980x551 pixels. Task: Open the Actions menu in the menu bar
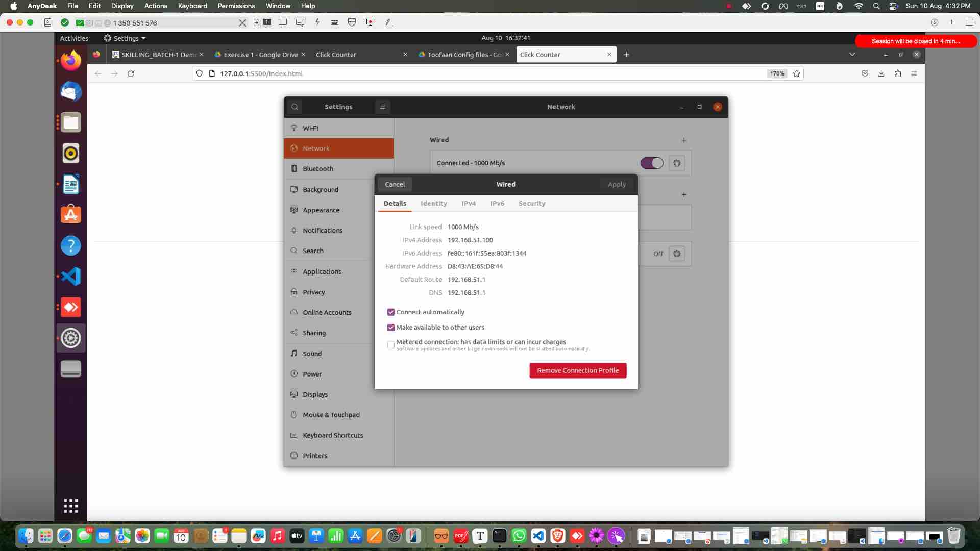pos(156,6)
